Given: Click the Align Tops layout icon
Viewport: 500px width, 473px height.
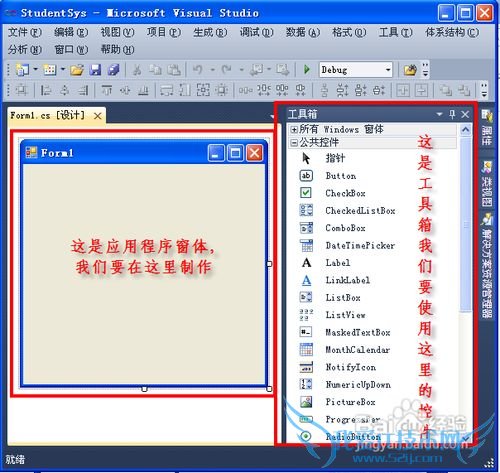Looking at the screenshot, I should pyautogui.click(x=107, y=90).
